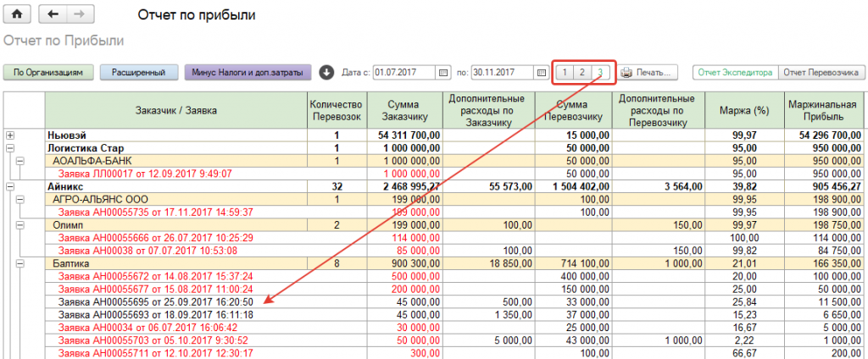Select the АГРО-АЛЬЯНС ООО row
This screenshot has width=868, height=359.
pos(176,200)
